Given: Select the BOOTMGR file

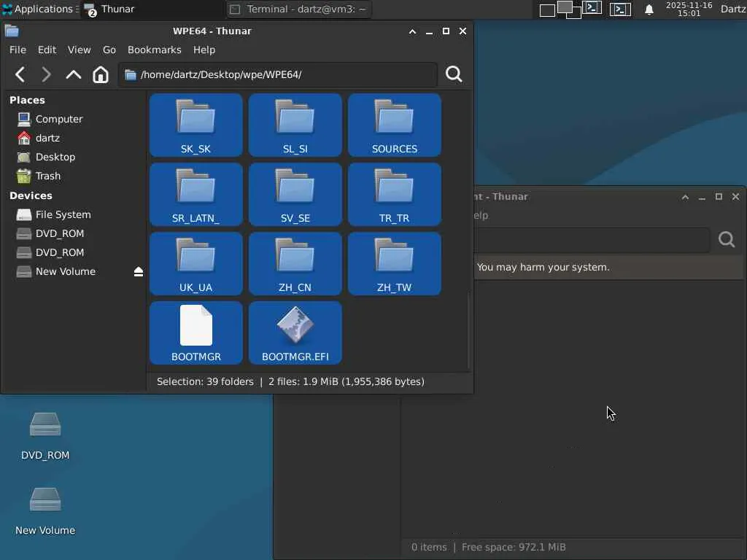Looking at the screenshot, I should click(196, 326).
